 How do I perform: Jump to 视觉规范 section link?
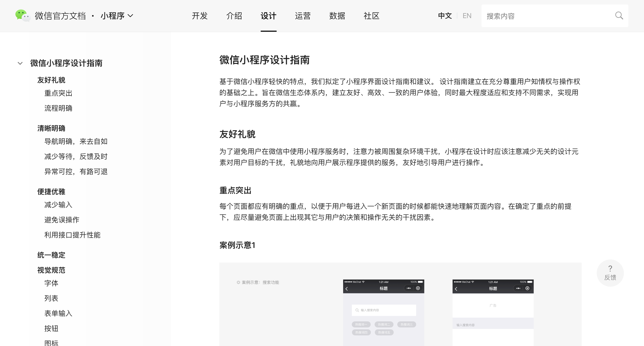click(x=51, y=270)
